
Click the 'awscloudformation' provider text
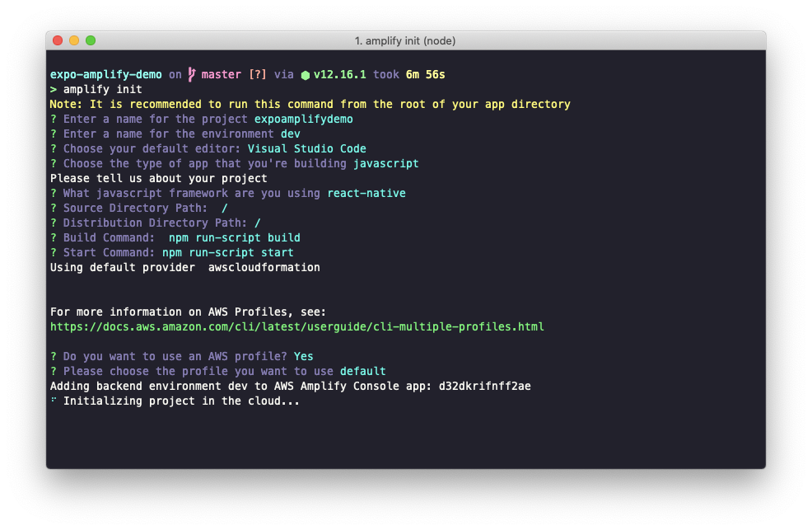264,268
